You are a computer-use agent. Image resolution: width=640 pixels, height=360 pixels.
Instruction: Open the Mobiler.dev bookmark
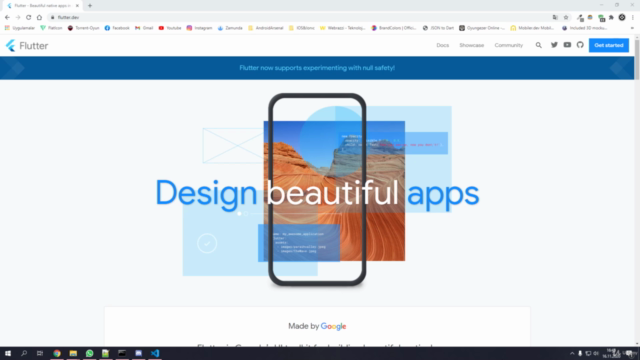coord(532,28)
